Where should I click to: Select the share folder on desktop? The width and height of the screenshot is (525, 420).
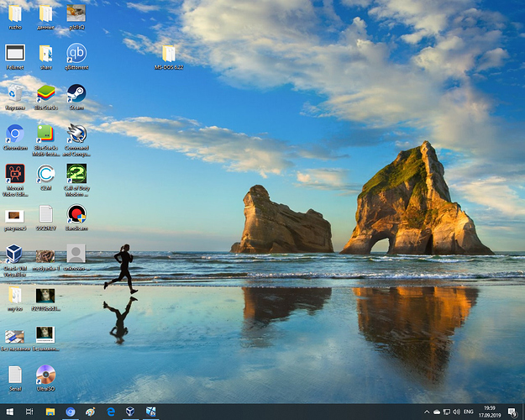tap(46, 56)
